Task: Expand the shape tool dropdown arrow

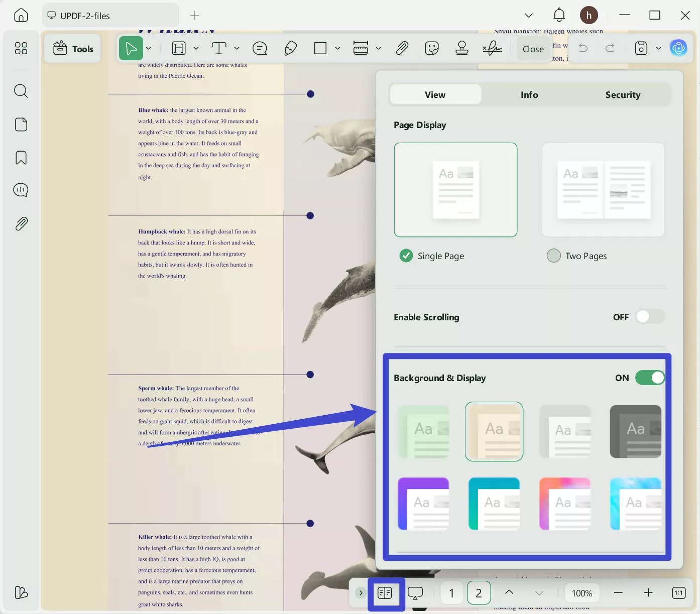Action: click(x=337, y=48)
